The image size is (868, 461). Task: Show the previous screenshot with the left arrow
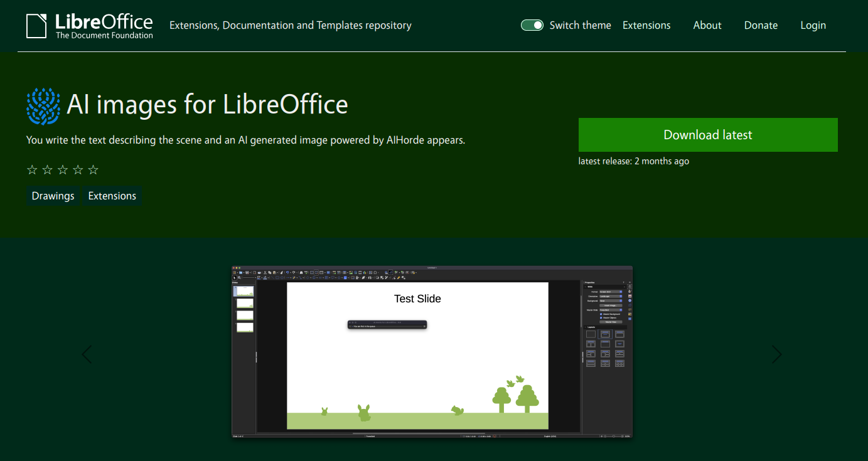coord(87,354)
